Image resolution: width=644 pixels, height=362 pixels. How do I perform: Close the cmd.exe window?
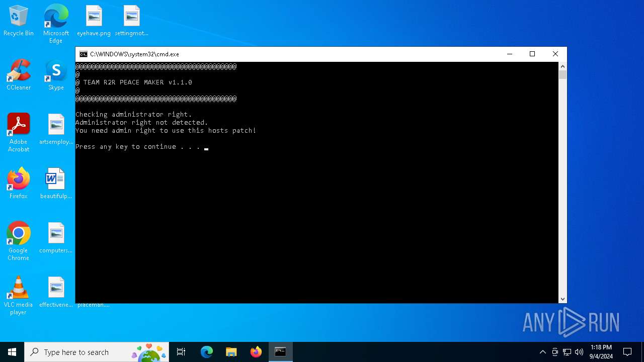tap(555, 54)
